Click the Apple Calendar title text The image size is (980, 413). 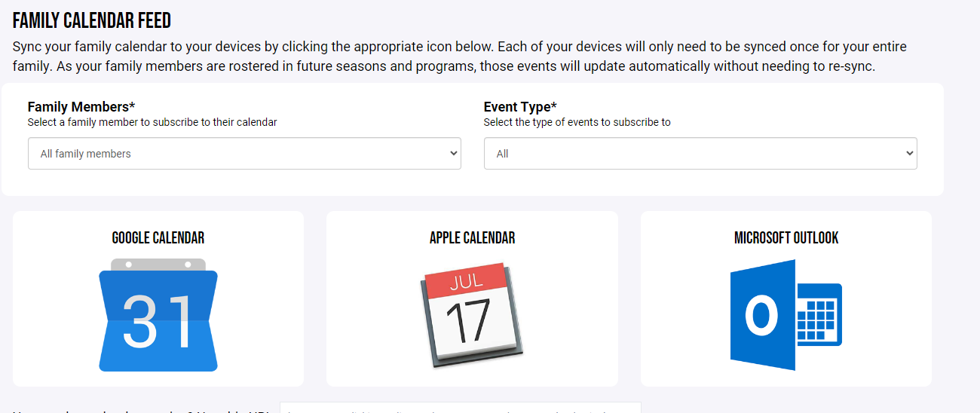tap(472, 238)
